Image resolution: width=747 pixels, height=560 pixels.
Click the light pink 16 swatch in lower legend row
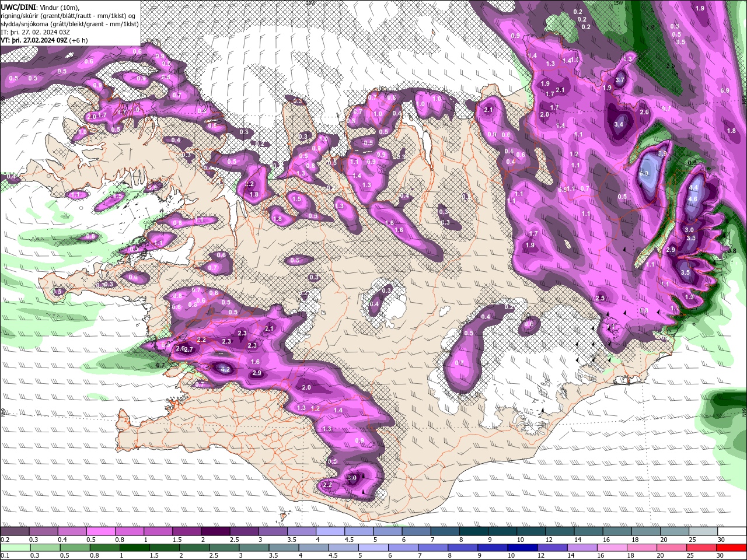coord(612,547)
